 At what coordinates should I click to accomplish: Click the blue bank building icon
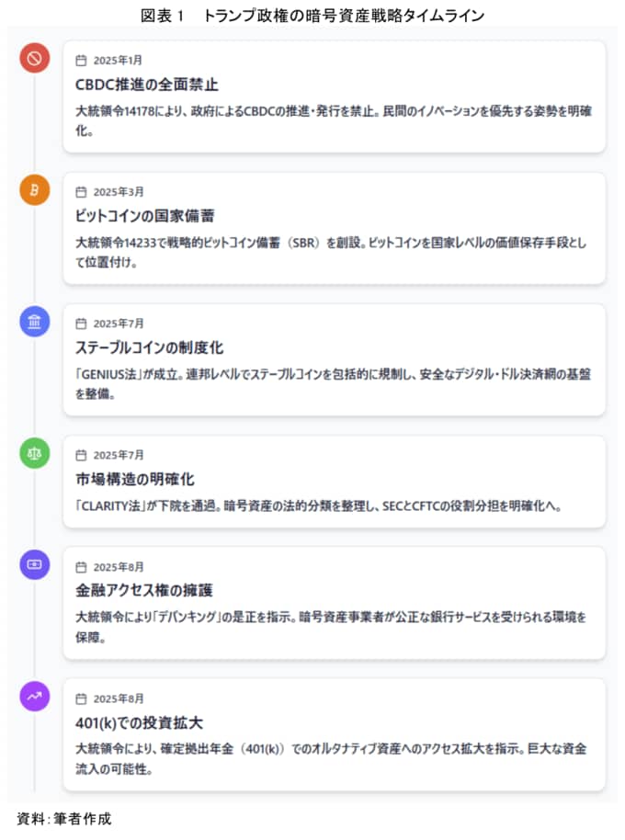pyautogui.click(x=34, y=322)
